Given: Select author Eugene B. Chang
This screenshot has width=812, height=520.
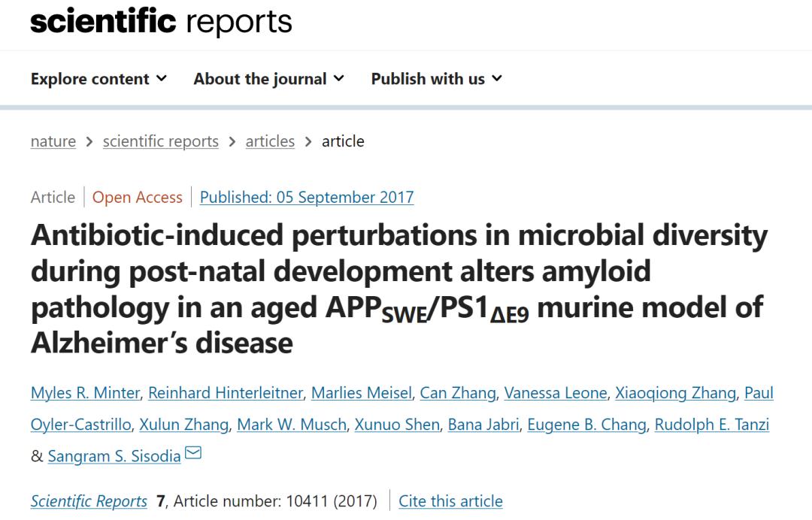Looking at the screenshot, I should click(x=586, y=425).
